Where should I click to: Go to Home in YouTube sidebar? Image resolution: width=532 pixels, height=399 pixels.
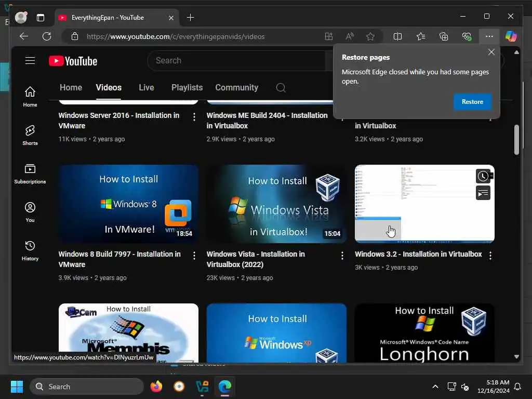pyautogui.click(x=30, y=97)
